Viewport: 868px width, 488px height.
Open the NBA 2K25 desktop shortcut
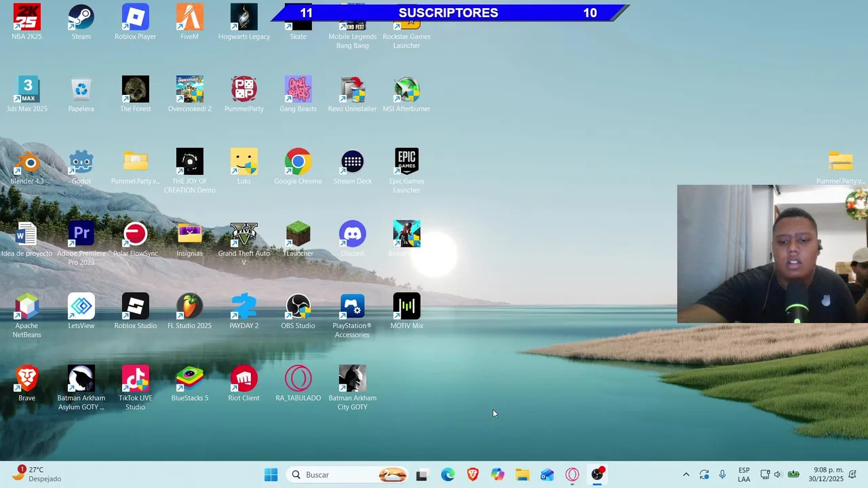pos(27,18)
